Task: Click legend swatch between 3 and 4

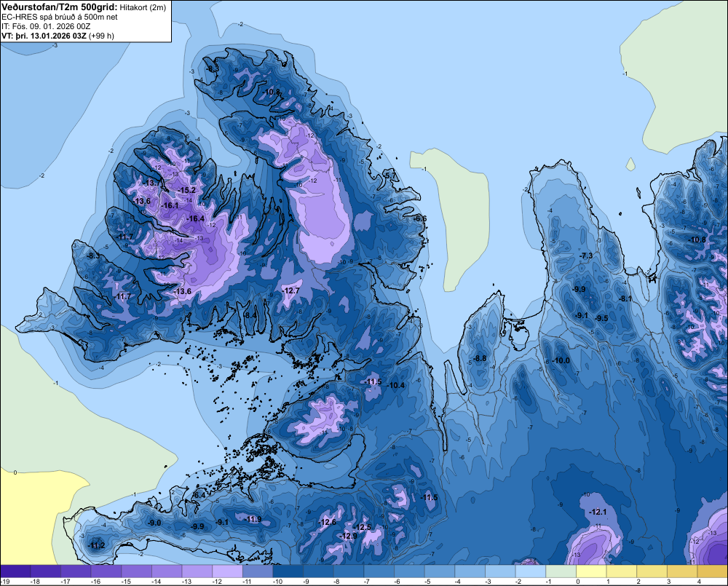Action: [682, 571]
